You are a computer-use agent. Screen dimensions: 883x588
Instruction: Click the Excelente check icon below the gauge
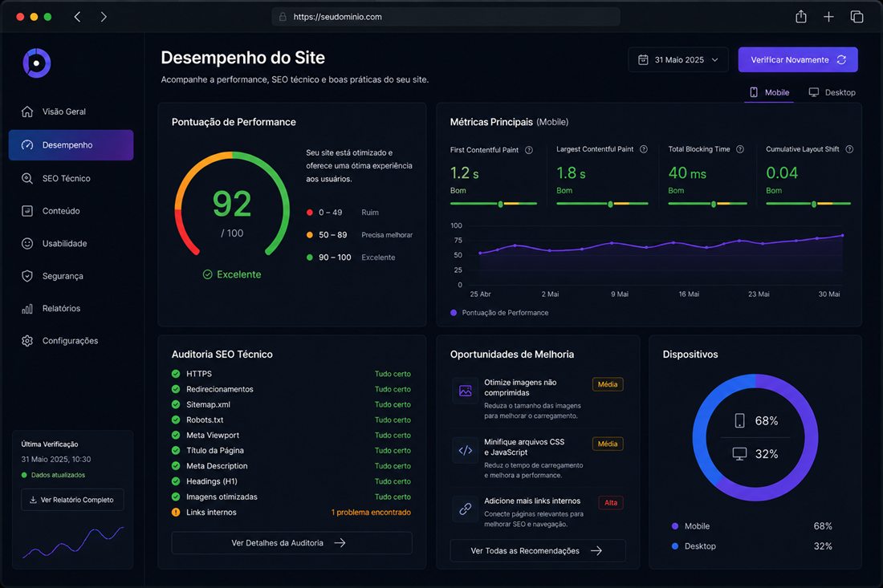208,274
